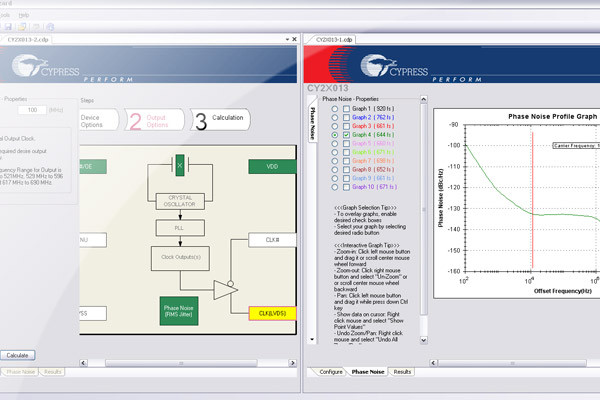The height and width of the screenshot is (400, 600).
Task: Enable the Graph 5 overlay checkbox
Action: click(x=346, y=144)
